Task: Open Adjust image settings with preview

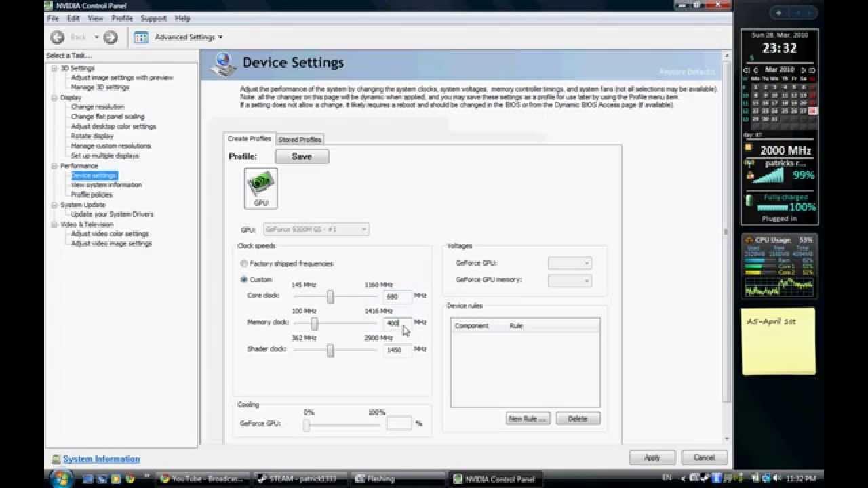Action: pyautogui.click(x=122, y=78)
